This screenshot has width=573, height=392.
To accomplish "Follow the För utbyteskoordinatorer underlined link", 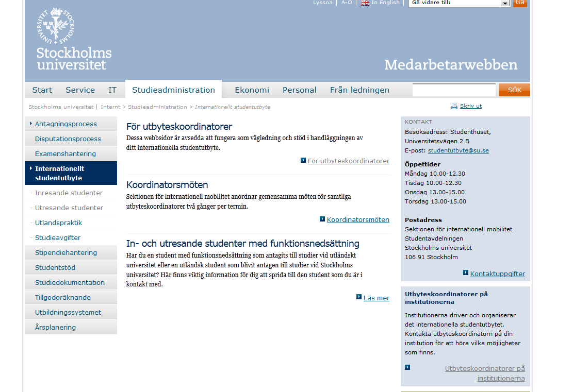I will [x=348, y=161].
